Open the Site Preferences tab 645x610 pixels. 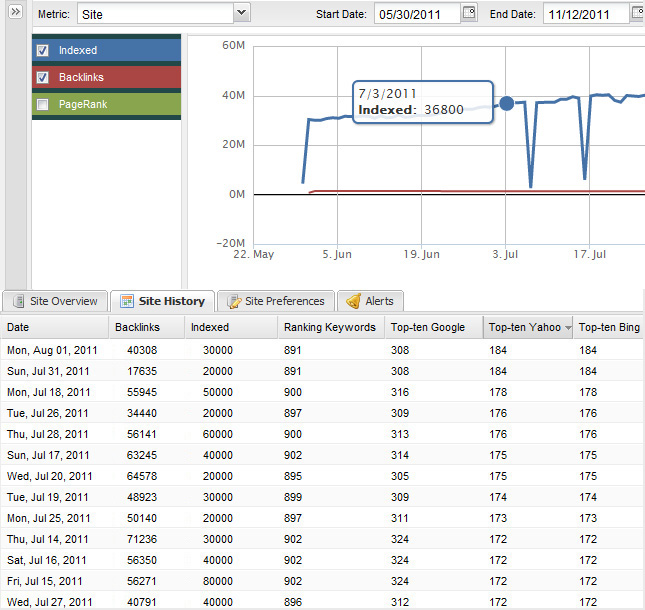click(284, 301)
